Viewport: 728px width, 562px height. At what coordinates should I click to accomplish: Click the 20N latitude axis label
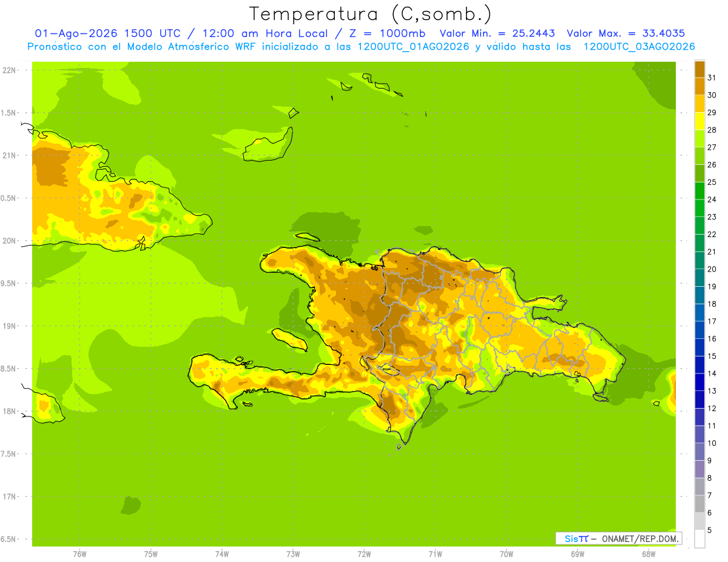click(x=10, y=241)
